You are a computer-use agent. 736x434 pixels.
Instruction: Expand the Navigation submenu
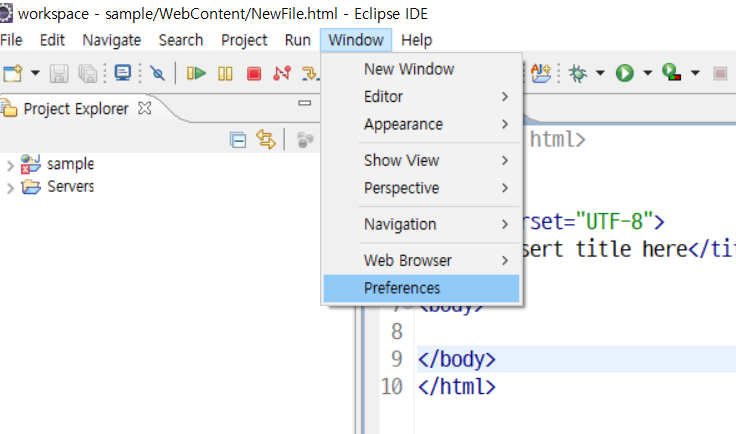tap(422, 224)
